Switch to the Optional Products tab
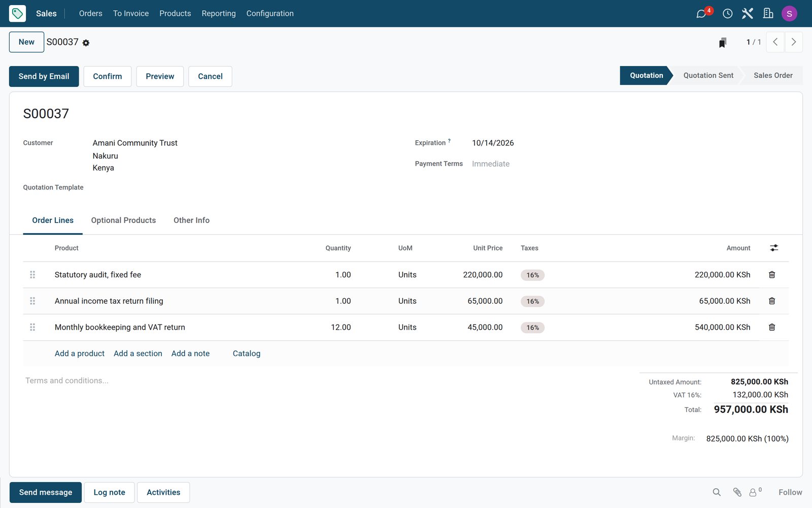 pos(123,220)
